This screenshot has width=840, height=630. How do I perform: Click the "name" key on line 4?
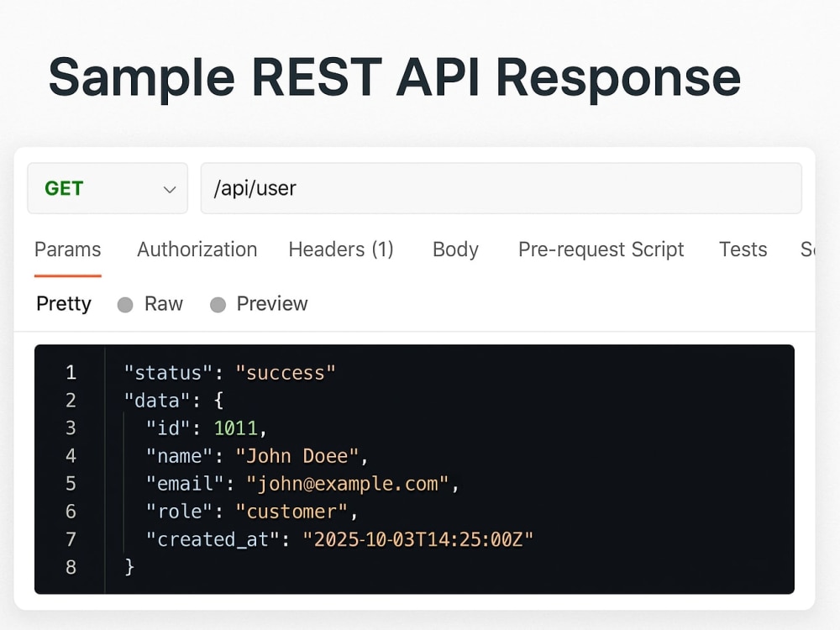(x=180, y=456)
